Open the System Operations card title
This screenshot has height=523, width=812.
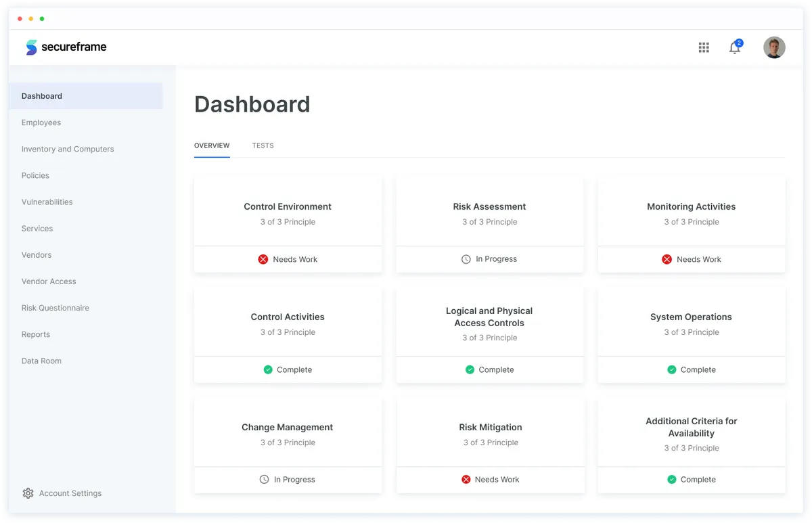[691, 317]
